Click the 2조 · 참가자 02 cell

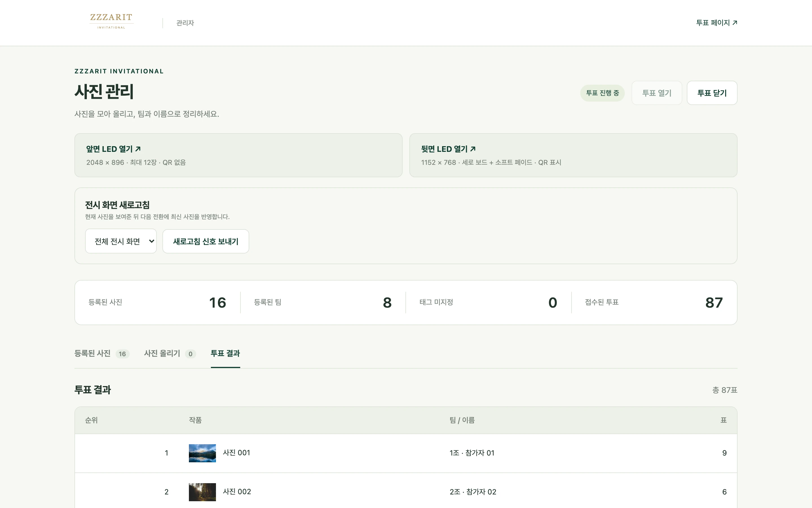point(473,492)
